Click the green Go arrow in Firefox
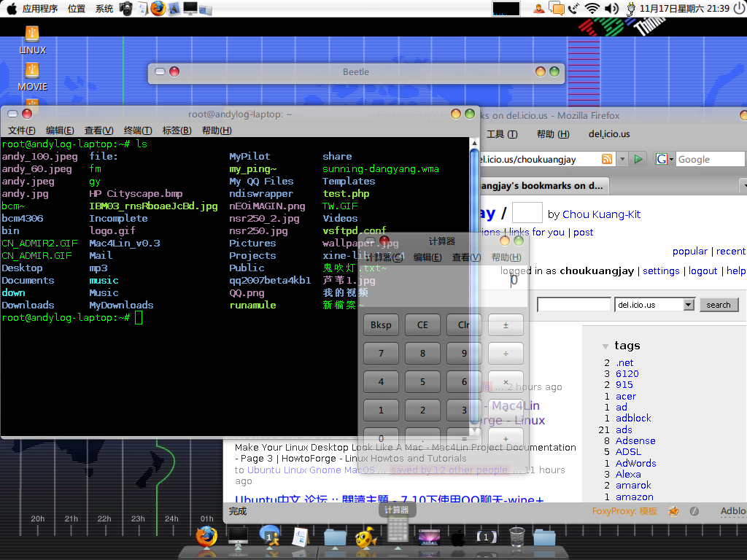This screenshot has width=747, height=560. click(x=638, y=159)
